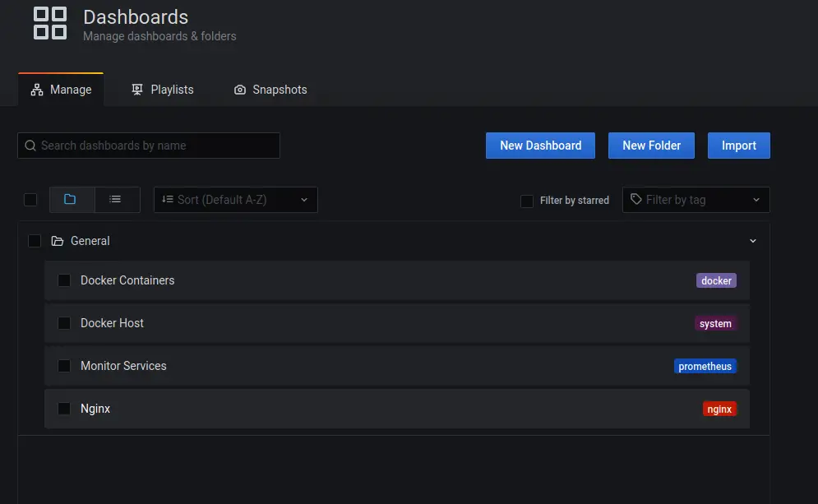818x504 pixels.
Task: Click the Import button
Action: [x=739, y=146]
